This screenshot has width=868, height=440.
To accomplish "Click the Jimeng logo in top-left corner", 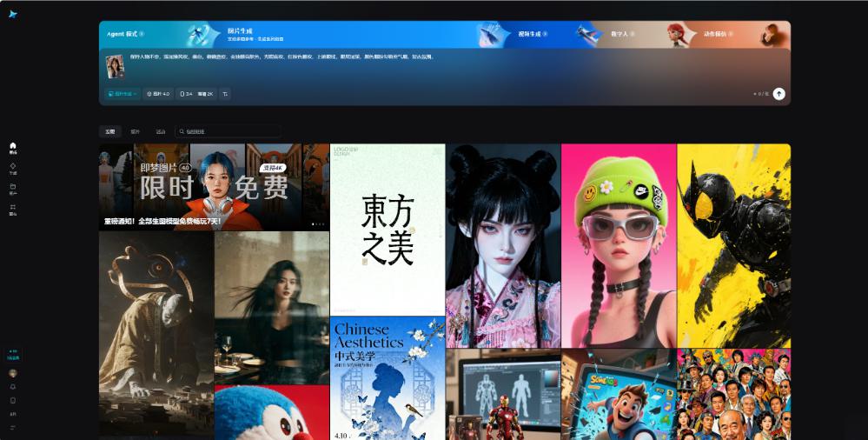I will point(12,14).
